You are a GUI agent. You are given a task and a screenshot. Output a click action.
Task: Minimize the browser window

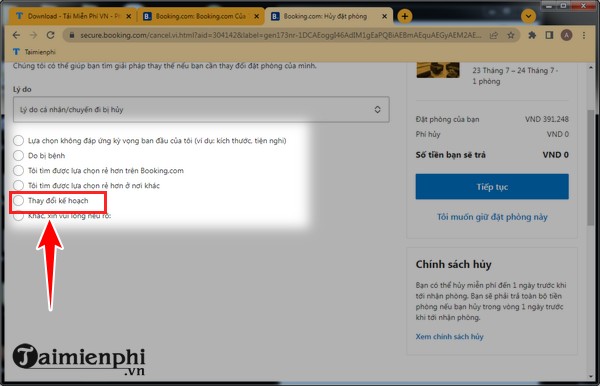pyautogui.click(x=549, y=5)
